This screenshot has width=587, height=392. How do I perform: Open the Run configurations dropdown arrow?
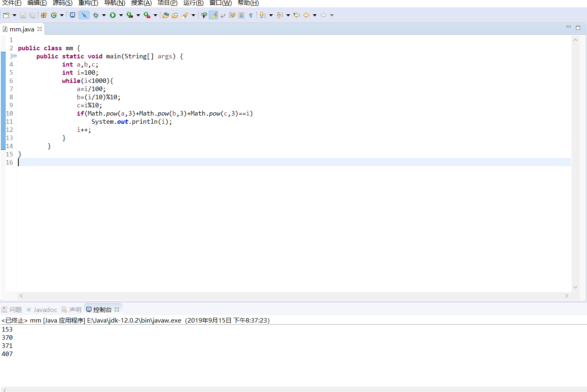121,15
